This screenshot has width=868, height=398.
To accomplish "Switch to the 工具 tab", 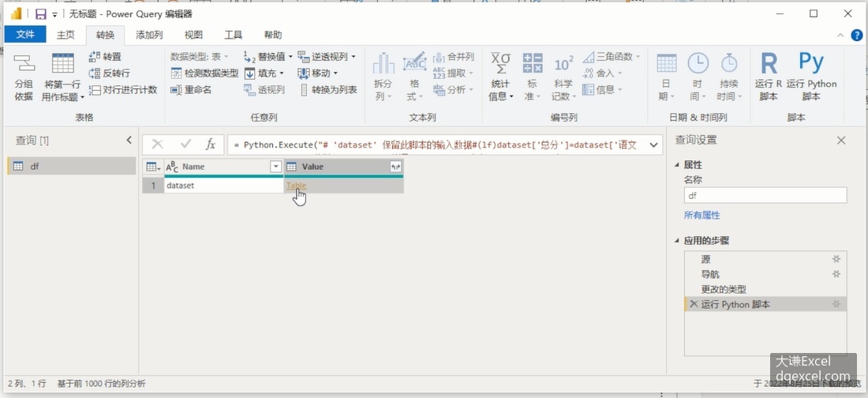I will coord(233,35).
